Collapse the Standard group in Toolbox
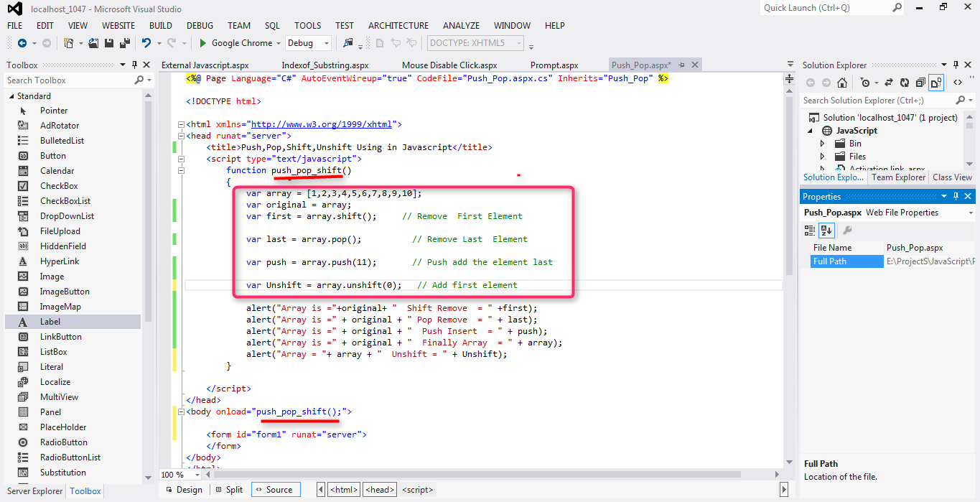The height and width of the screenshot is (502, 980). [x=11, y=96]
